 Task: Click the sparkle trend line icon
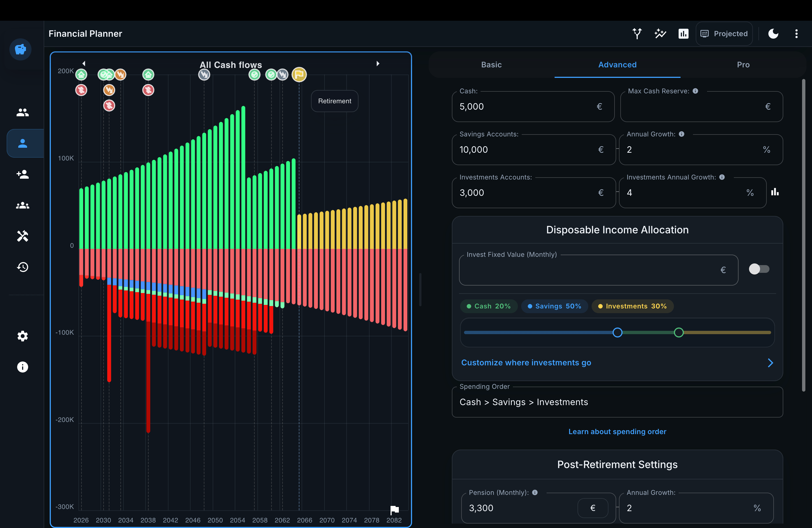pos(660,33)
